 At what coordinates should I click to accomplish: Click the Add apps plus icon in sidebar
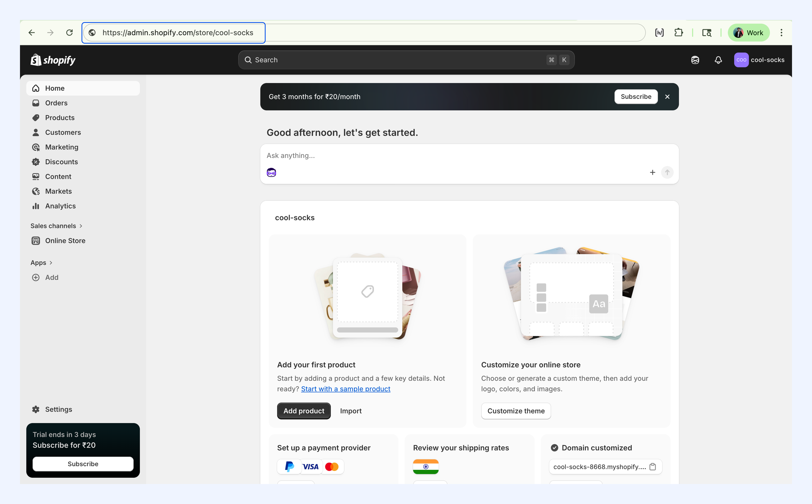tap(36, 277)
